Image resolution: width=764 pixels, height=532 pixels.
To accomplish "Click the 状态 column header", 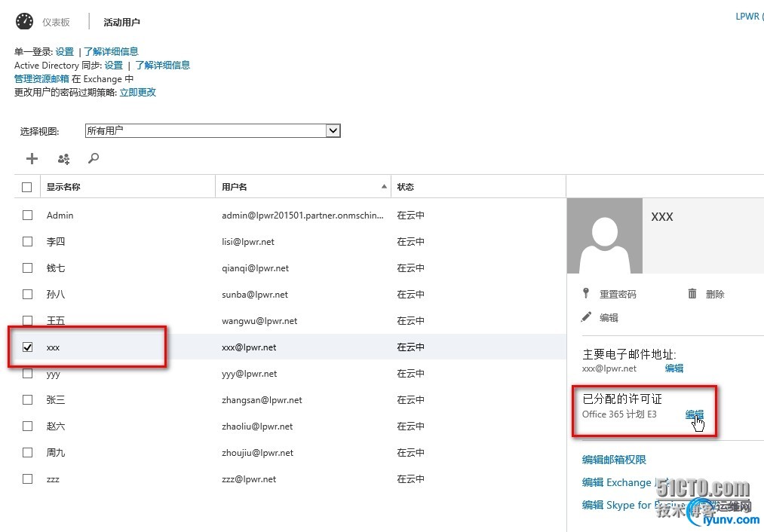I will tap(406, 187).
